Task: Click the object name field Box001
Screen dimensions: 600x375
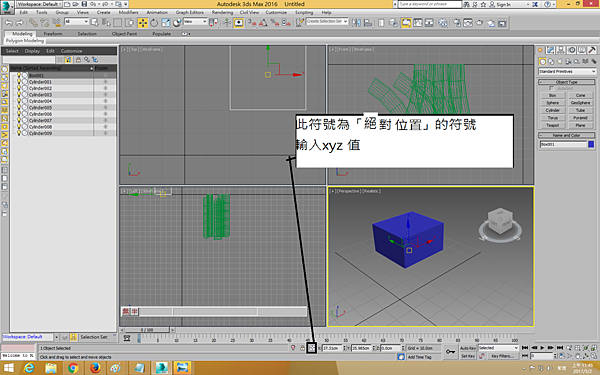Action: 563,144
